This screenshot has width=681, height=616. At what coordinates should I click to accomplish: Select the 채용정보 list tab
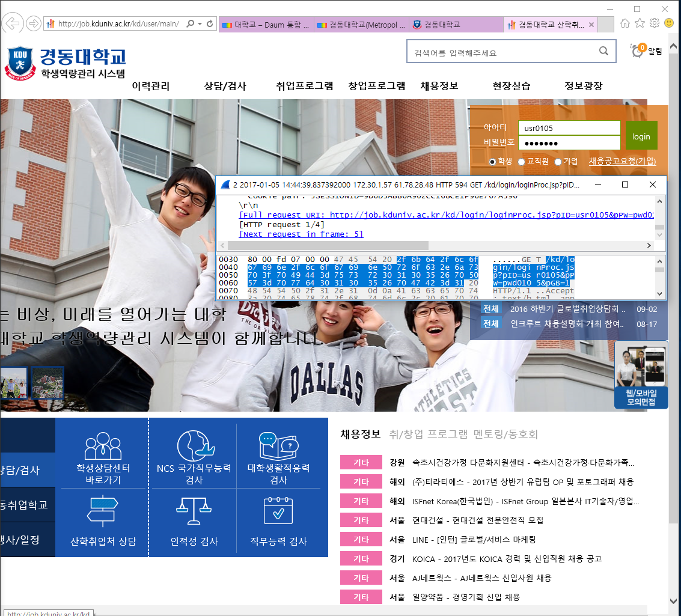click(361, 434)
